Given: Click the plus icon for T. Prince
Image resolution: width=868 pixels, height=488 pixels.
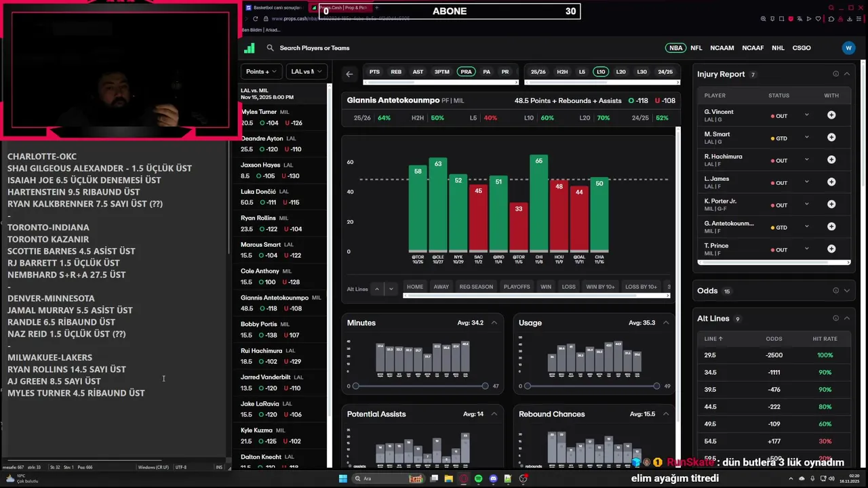Looking at the screenshot, I should click(x=831, y=249).
